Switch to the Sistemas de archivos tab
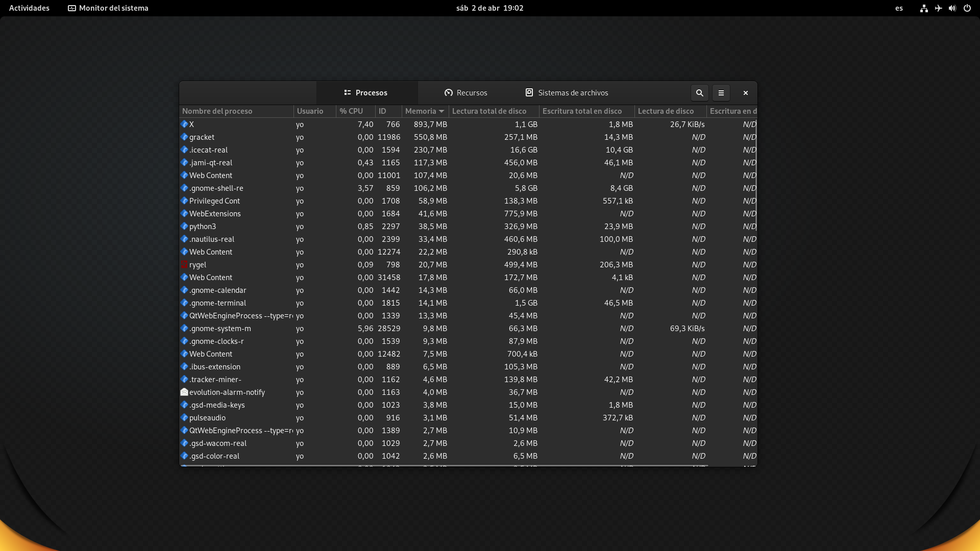This screenshot has width=980, height=551. (567, 93)
